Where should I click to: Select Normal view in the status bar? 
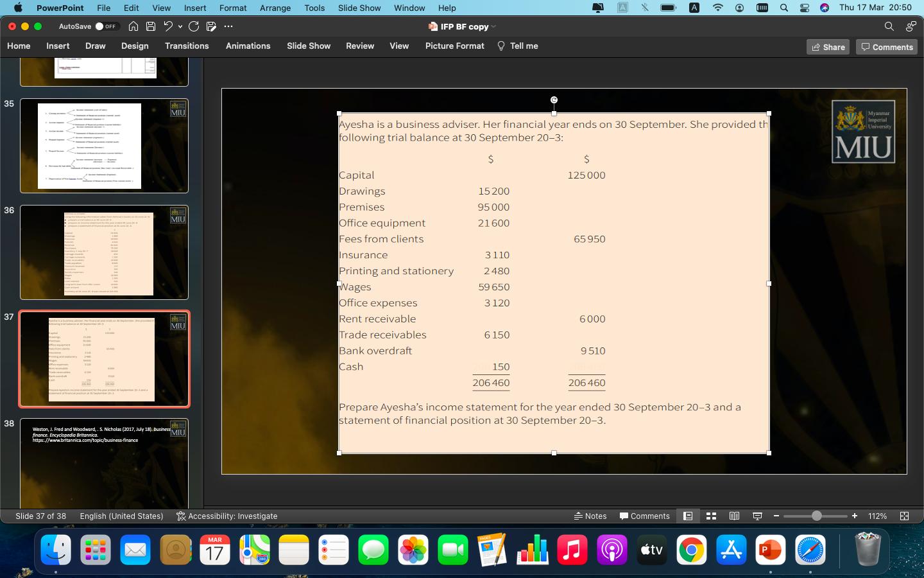click(688, 516)
